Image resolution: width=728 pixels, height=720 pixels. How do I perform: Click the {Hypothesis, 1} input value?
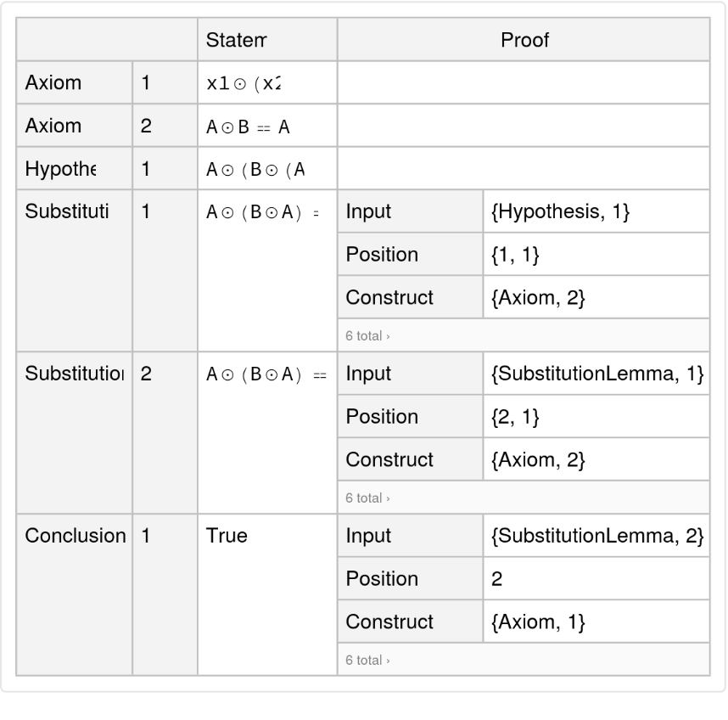tap(559, 211)
